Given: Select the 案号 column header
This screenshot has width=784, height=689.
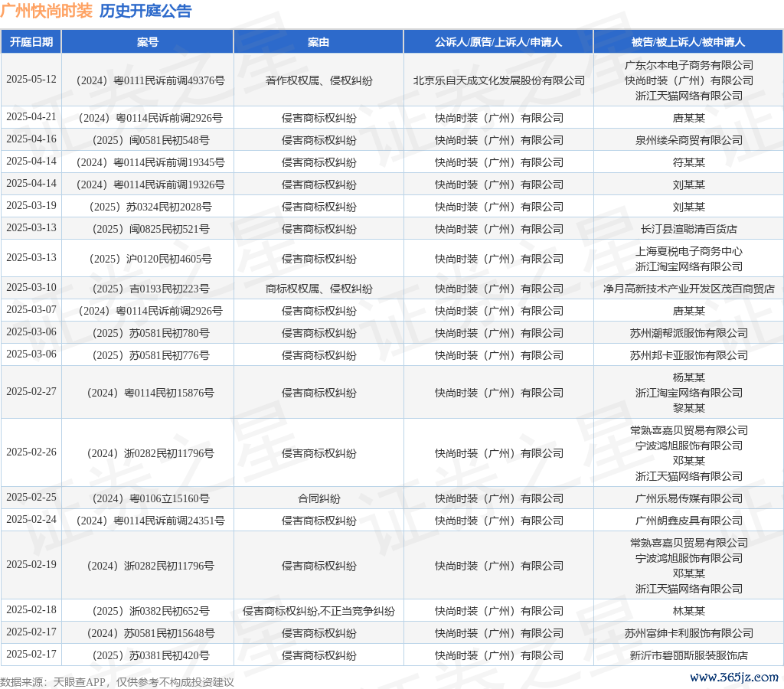Looking at the screenshot, I should coord(148,42).
